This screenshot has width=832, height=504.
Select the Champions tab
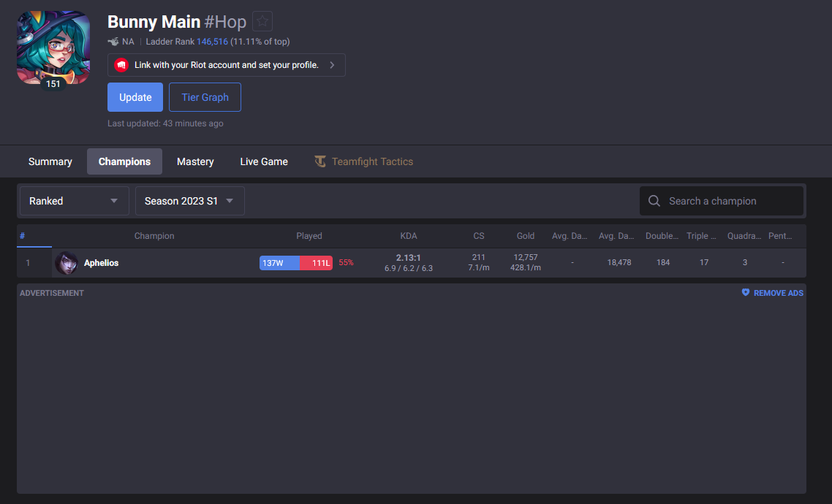[x=125, y=161]
